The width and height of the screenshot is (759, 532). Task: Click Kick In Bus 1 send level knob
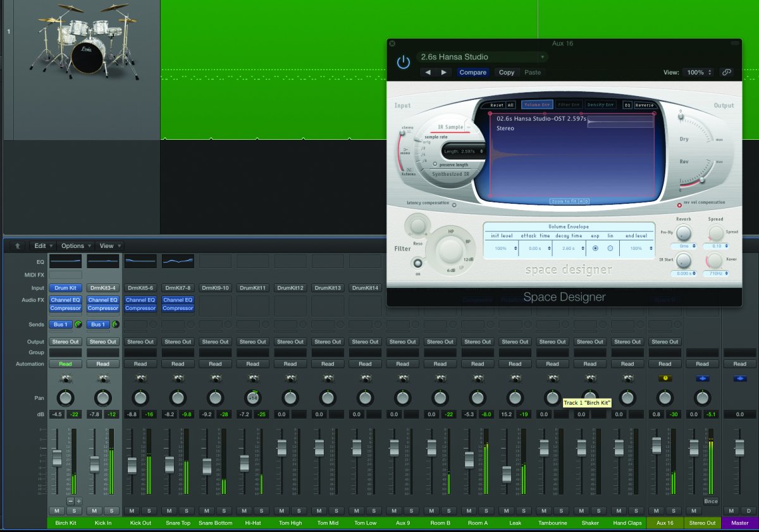tap(116, 325)
